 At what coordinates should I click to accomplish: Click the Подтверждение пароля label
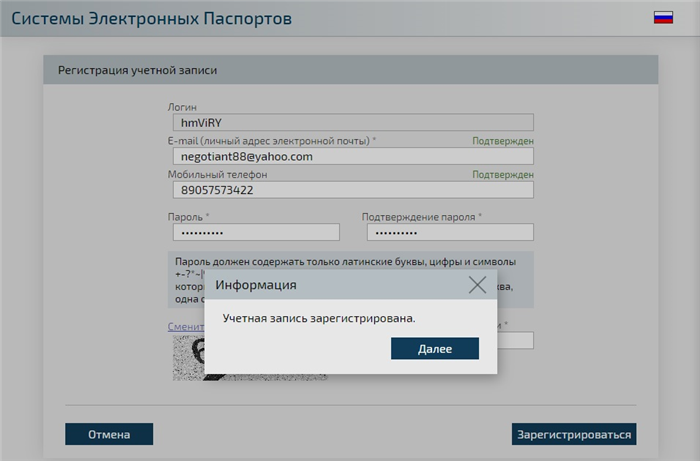[421, 217]
